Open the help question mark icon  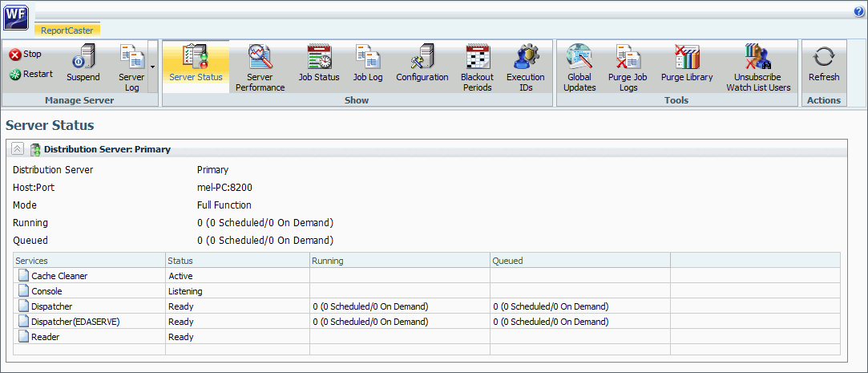859,12
